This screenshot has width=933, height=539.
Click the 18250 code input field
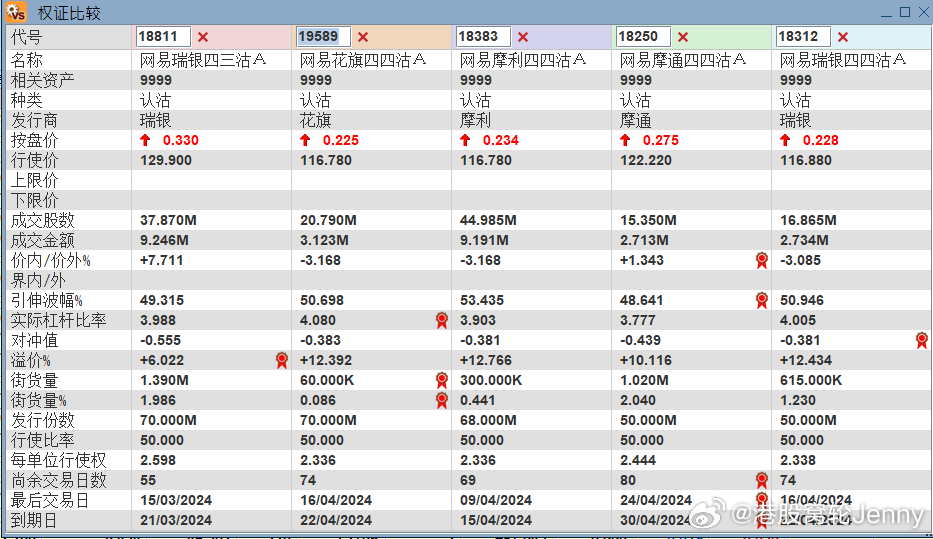[x=643, y=37]
